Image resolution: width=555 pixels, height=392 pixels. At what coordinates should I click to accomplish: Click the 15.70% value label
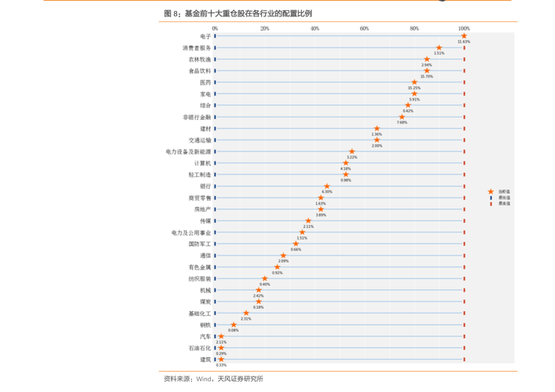[x=426, y=77]
